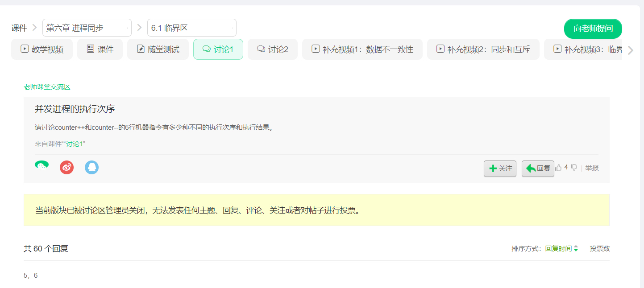This screenshot has width=644, height=288.
Task: Go to the 讨论2 tab
Action: [x=273, y=49]
